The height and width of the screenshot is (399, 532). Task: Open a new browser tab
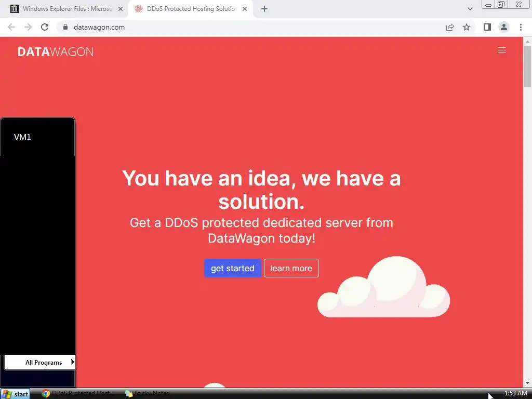[264, 9]
